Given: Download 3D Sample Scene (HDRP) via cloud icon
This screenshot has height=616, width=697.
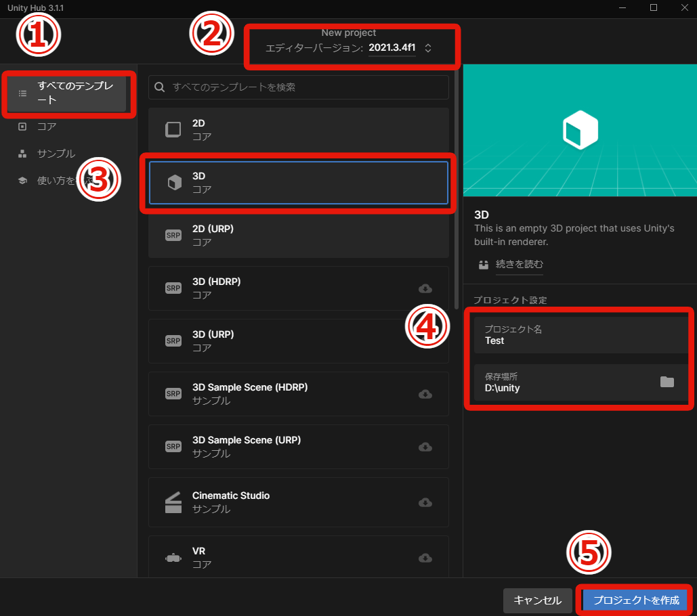Looking at the screenshot, I should pos(425,395).
